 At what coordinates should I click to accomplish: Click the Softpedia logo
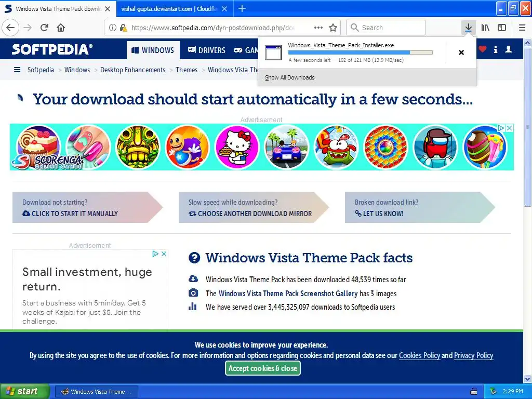pos(52,49)
